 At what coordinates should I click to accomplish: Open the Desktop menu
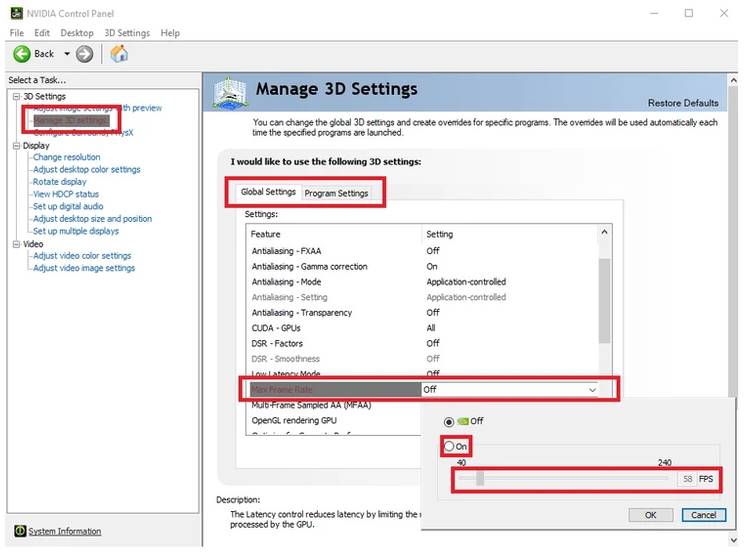coord(76,33)
